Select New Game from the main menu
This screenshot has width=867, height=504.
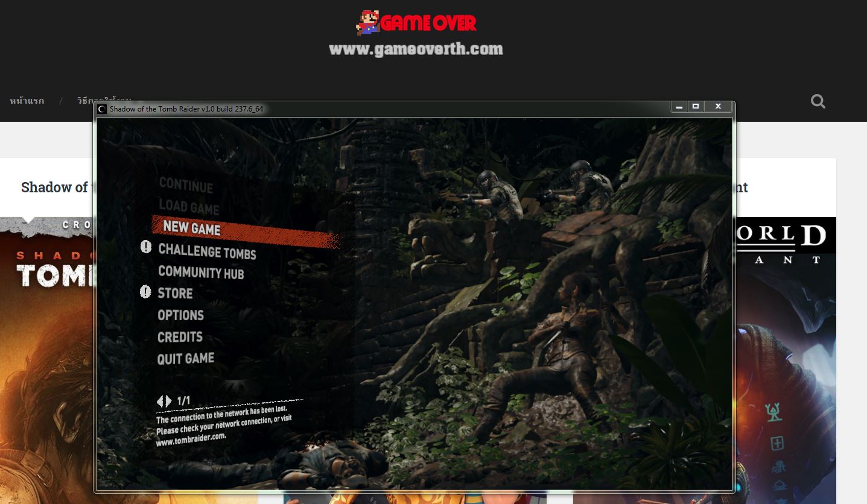click(x=192, y=228)
